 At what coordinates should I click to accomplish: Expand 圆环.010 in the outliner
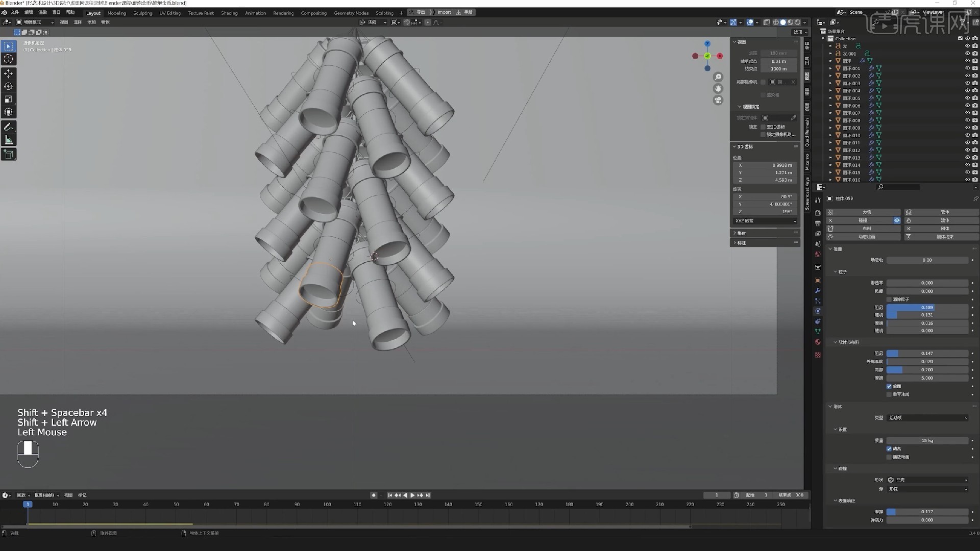(x=830, y=135)
